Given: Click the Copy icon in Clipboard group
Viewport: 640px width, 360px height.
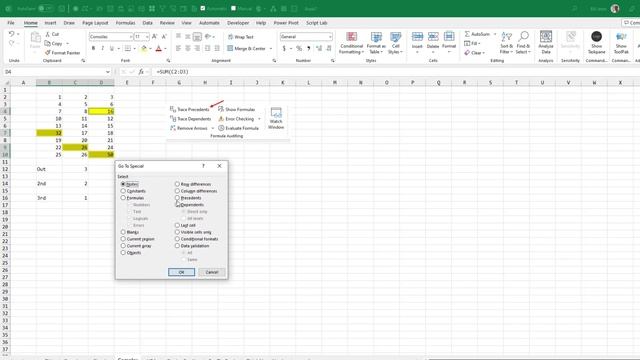Looking at the screenshot, I should [x=48, y=43].
